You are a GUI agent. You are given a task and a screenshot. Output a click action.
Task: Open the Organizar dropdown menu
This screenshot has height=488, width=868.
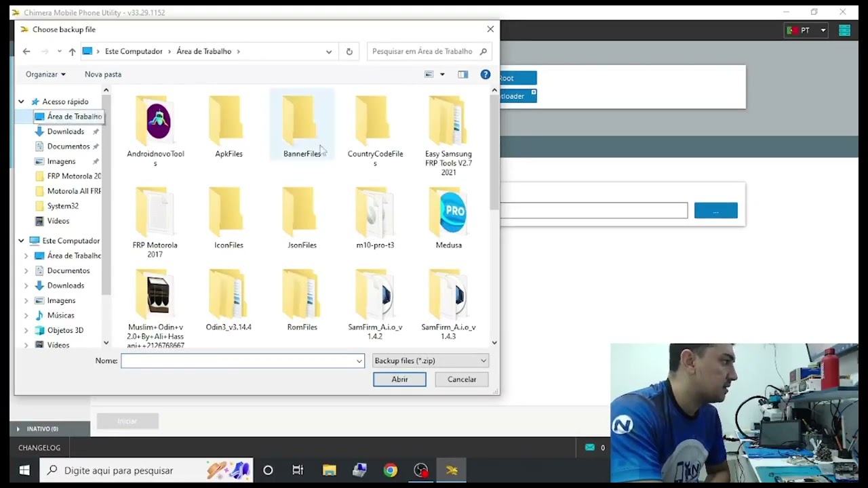click(x=45, y=75)
